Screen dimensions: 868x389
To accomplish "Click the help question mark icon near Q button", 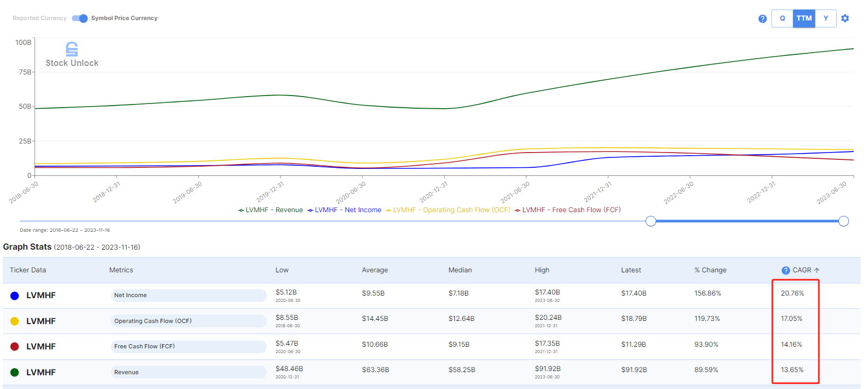I will [762, 18].
